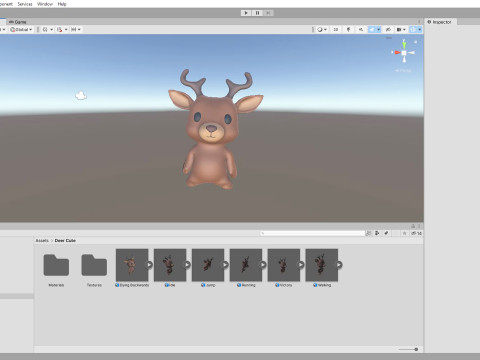Click the scene gizmo center cube
The image size is (480, 360).
(404, 53)
